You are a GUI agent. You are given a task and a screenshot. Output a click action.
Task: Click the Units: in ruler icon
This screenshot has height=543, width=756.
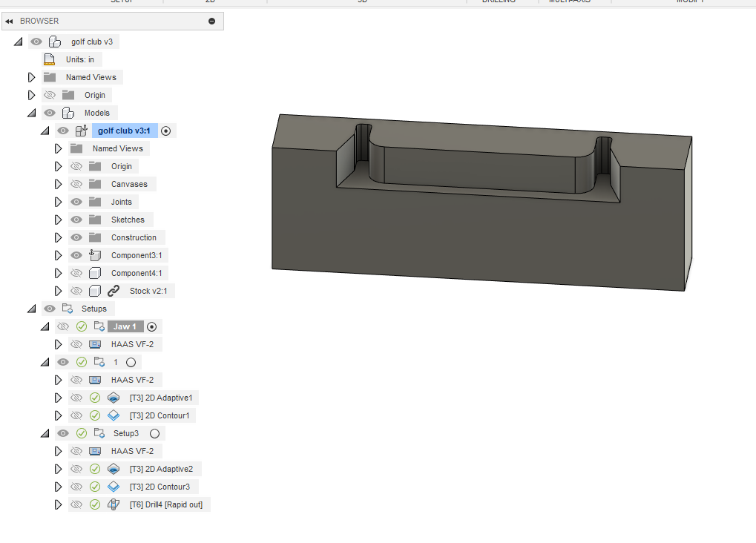(x=49, y=60)
